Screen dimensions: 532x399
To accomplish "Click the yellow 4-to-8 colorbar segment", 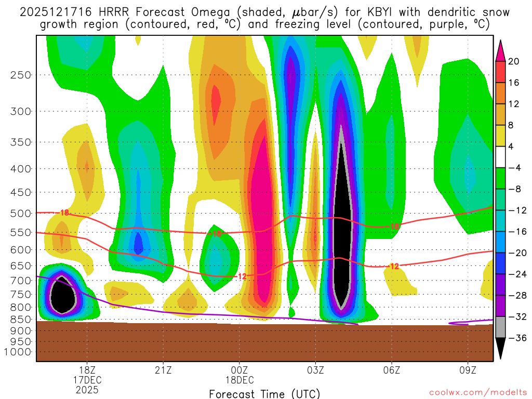I will 500,136.
